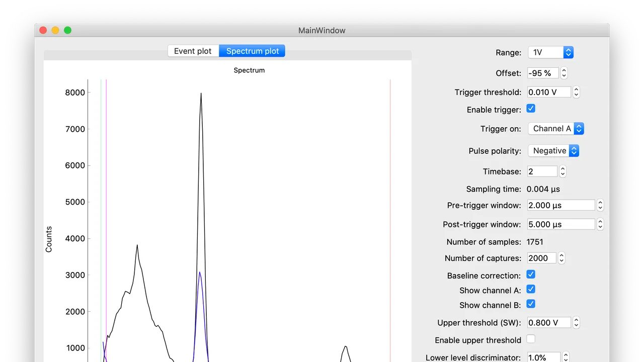Click the Upper threshold (SW) field 0.800 V
The height and width of the screenshot is (362, 644).
point(549,323)
